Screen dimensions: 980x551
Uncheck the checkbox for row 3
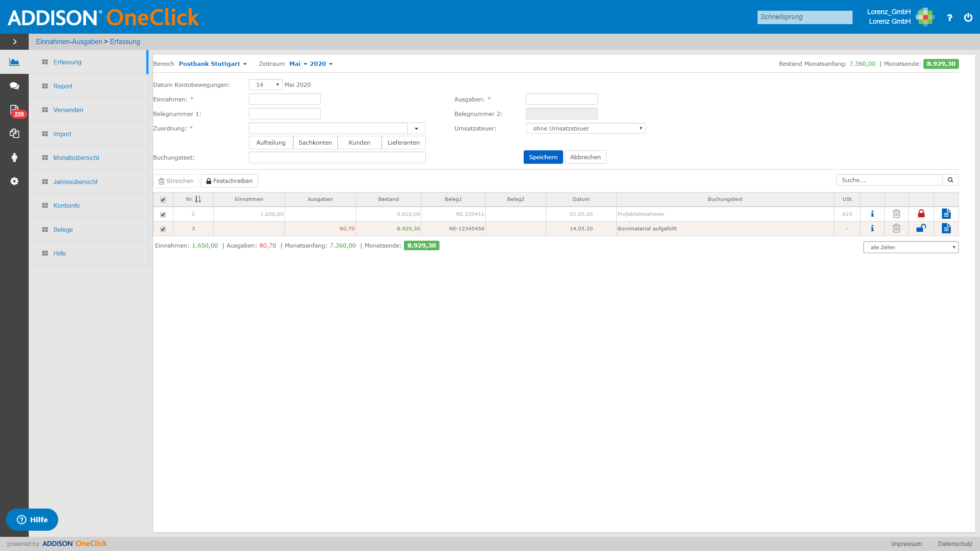163,229
